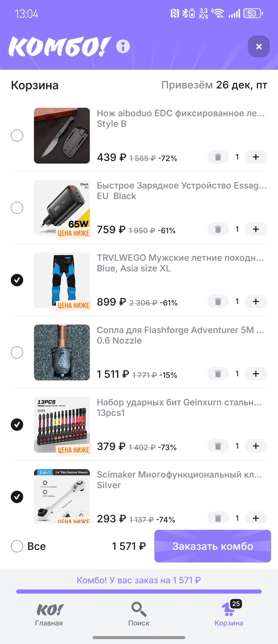Image resolution: width=278 pixels, height=644 pixels.
Task: Select all items with Все option
Action: click(17, 546)
